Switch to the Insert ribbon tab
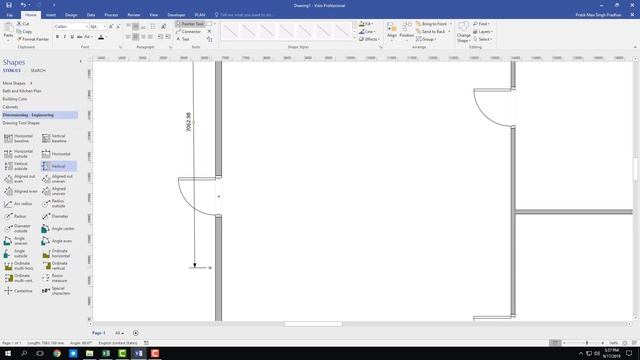 coord(51,15)
